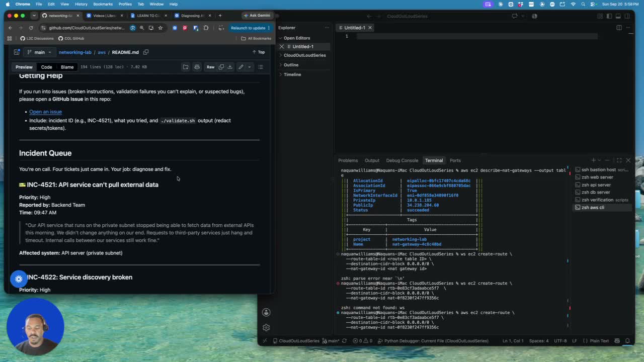
Task: Toggle the GitHub file tree side panel
Action: point(17,52)
